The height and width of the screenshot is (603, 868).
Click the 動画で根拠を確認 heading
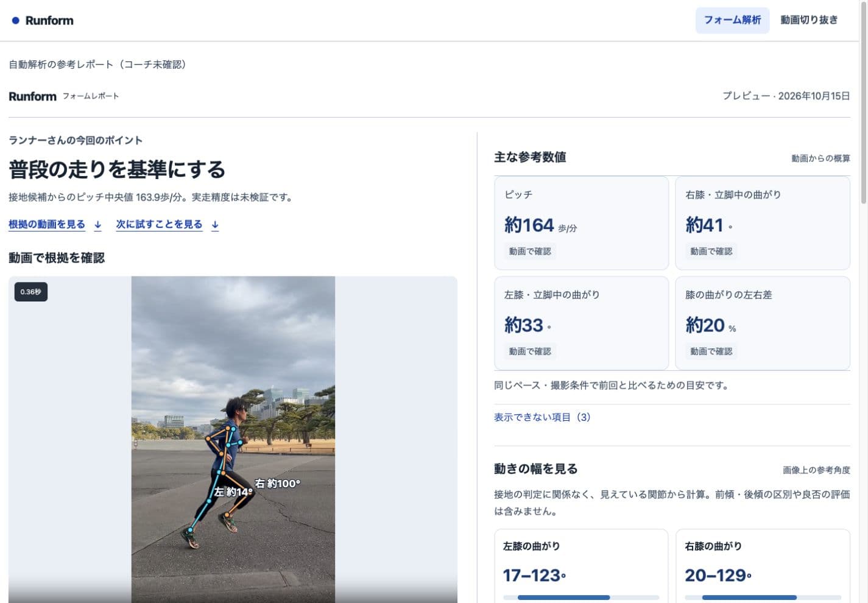[57, 258]
